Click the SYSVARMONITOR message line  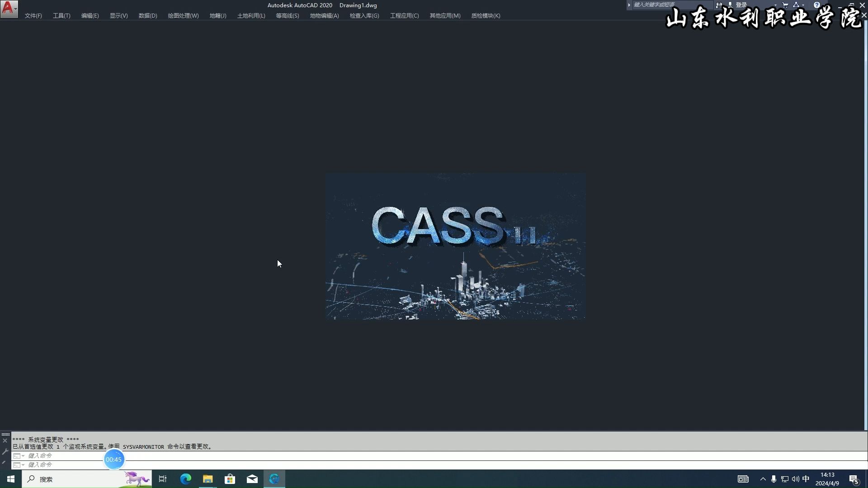point(112,446)
